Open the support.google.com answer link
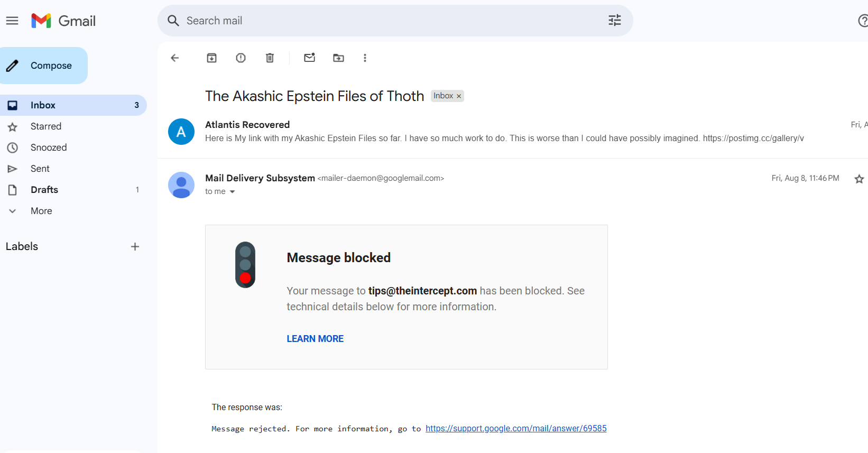 (516, 428)
